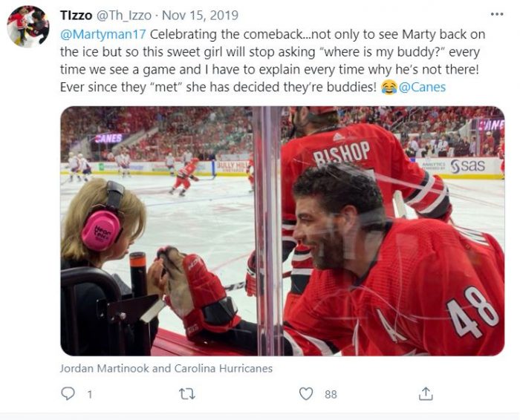
Task: Click the TIzzo profile avatar picture
Action: point(28,27)
